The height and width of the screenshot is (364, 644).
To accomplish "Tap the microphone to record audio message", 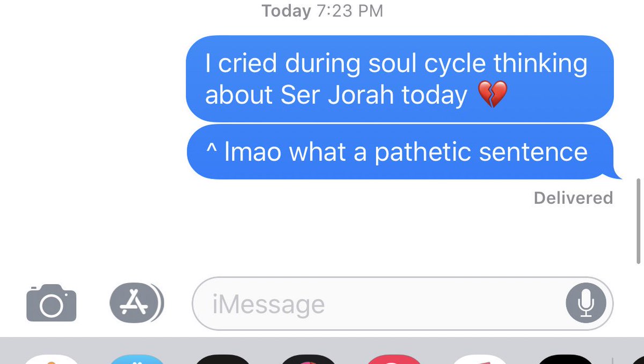I will pyautogui.click(x=586, y=303).
